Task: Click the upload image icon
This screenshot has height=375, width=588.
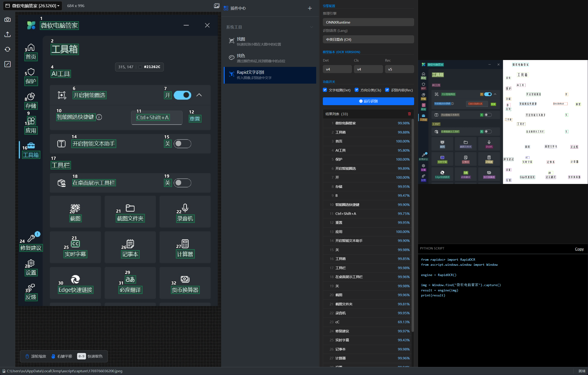Action: pos(8,34)
